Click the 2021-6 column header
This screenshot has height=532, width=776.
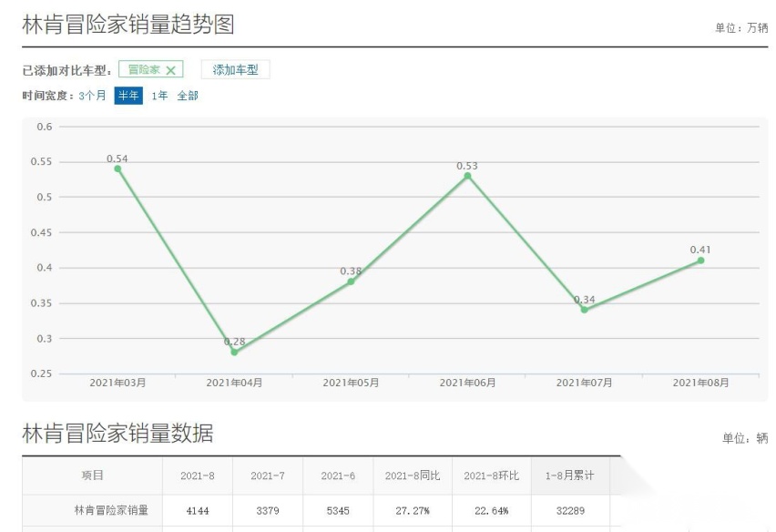pyautogui.click(x=338, y=476)
